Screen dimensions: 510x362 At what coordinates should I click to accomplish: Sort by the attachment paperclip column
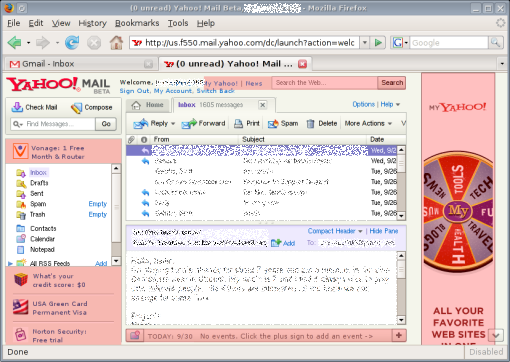coord(131,139)
